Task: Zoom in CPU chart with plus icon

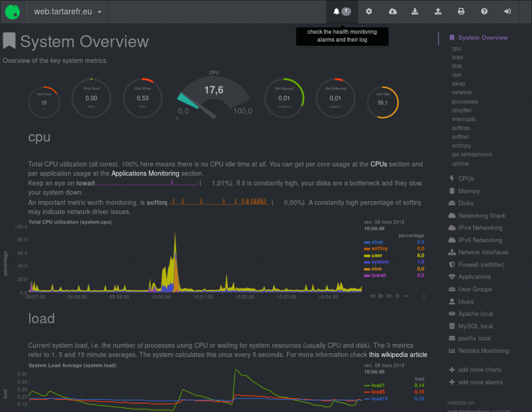Action: 397,296
